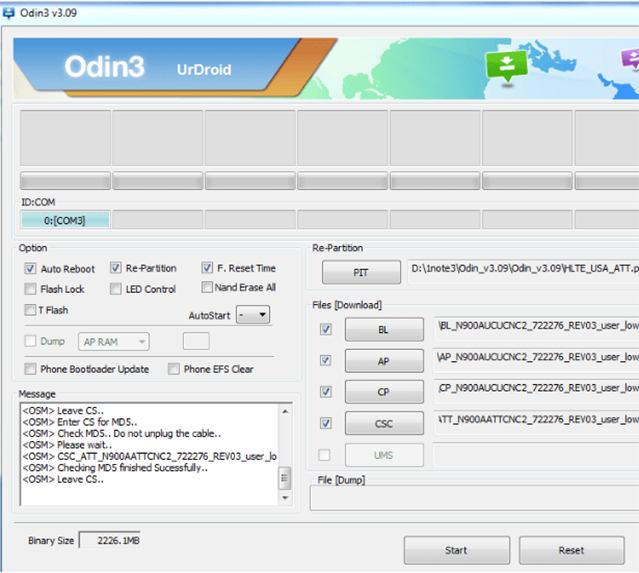The image size is (639, 573).
Task: Toggle the Auto Reboot checkbox
Action: (x=30, y=269)
